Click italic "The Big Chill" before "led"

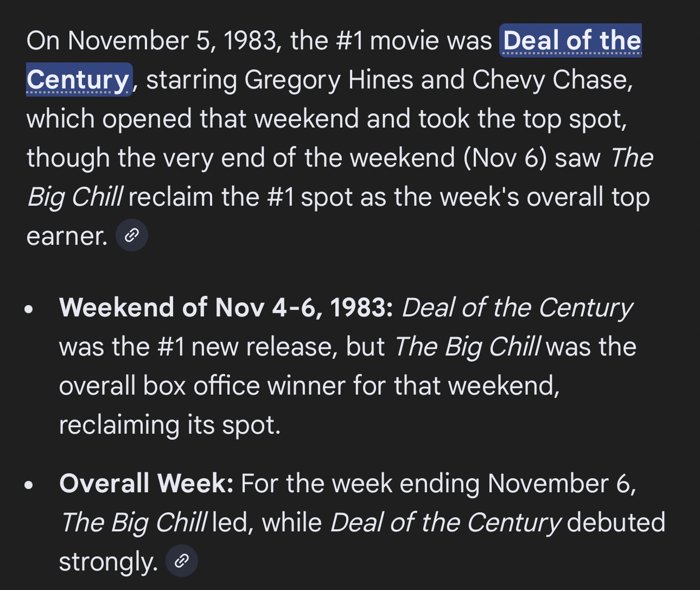(x=133, y=522)
